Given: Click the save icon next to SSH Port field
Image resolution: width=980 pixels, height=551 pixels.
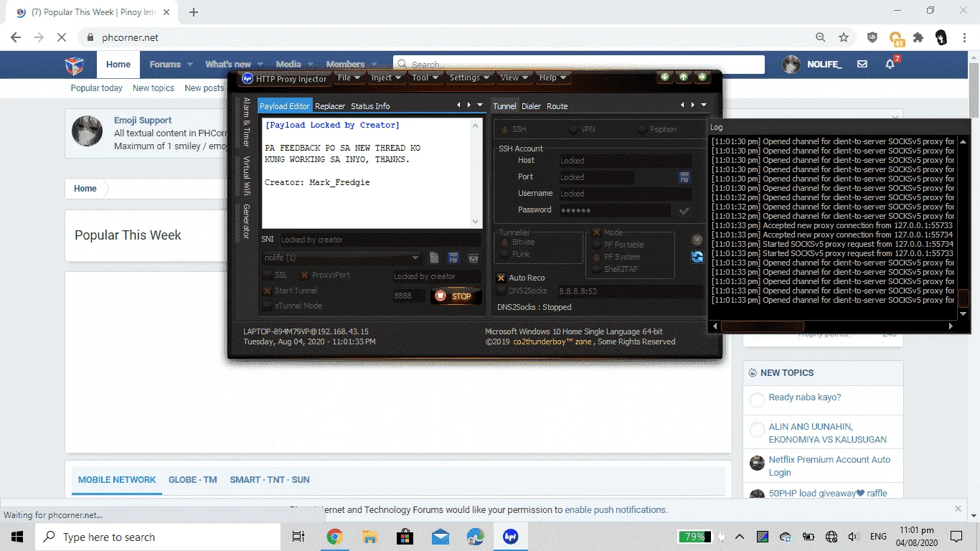Looking at the screenshot, I should (684, 177).
